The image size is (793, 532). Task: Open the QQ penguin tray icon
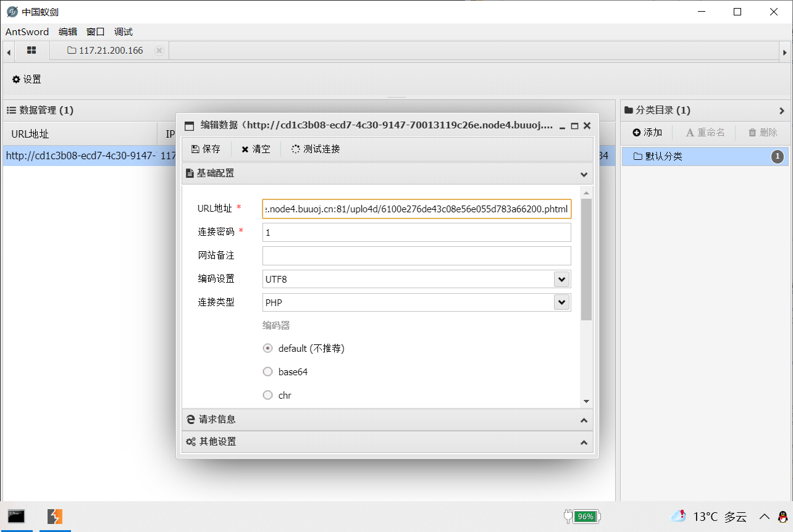pos(783,516)
